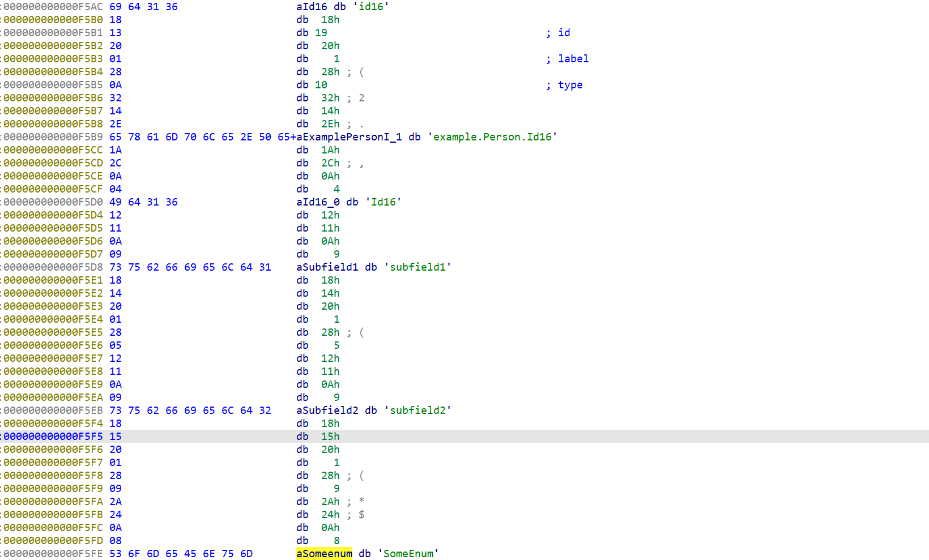Screen dimensions: 929x560
Task: Select the aId16_0 label
Action: [318, 202]
